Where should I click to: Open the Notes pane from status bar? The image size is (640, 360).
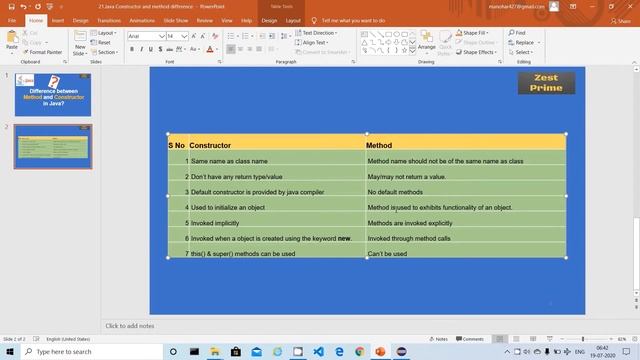439,339
